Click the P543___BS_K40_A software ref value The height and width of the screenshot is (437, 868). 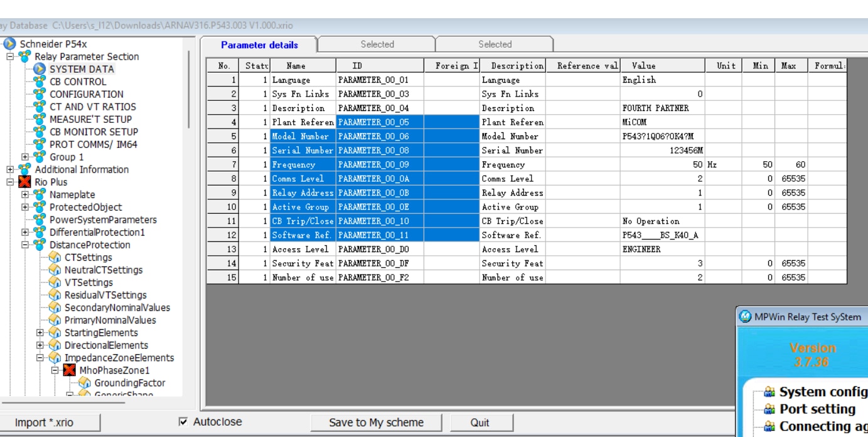coord(663,235)
